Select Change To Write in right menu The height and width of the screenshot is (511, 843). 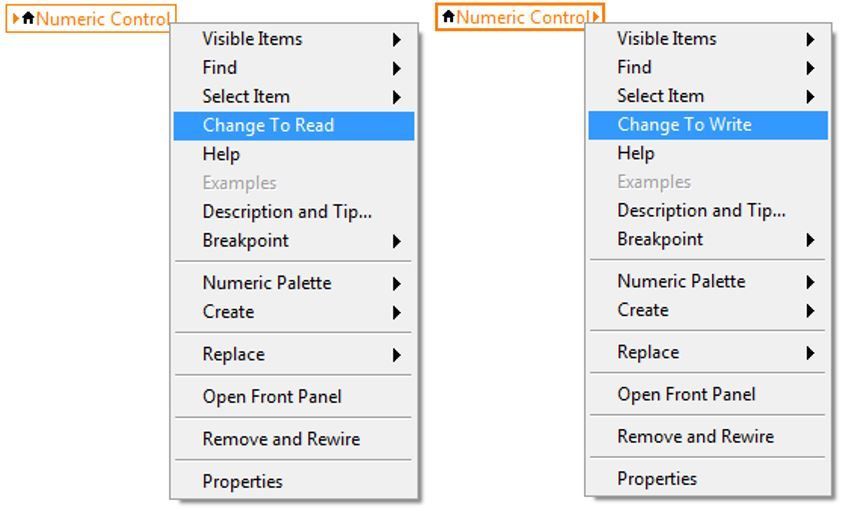708,125
